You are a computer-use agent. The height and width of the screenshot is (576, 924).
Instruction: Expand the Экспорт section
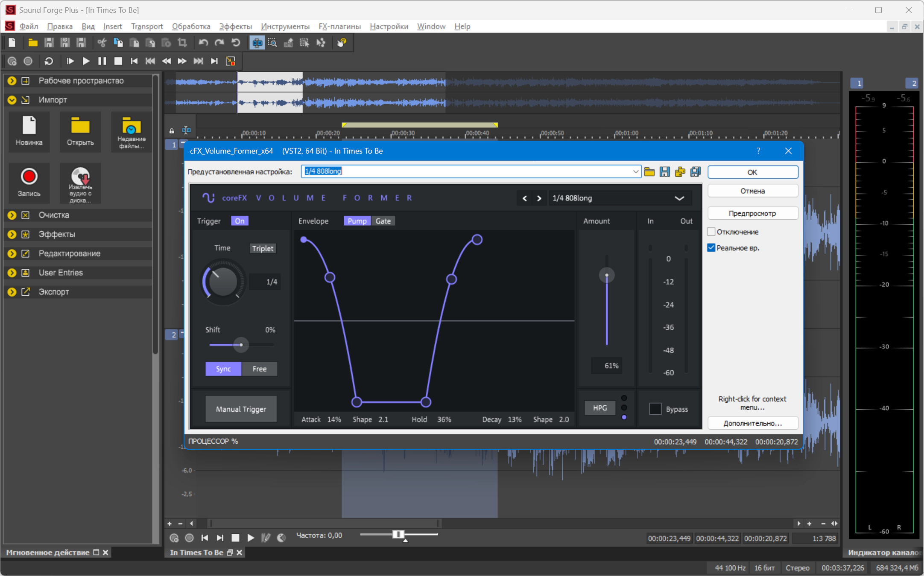[12, 292]
